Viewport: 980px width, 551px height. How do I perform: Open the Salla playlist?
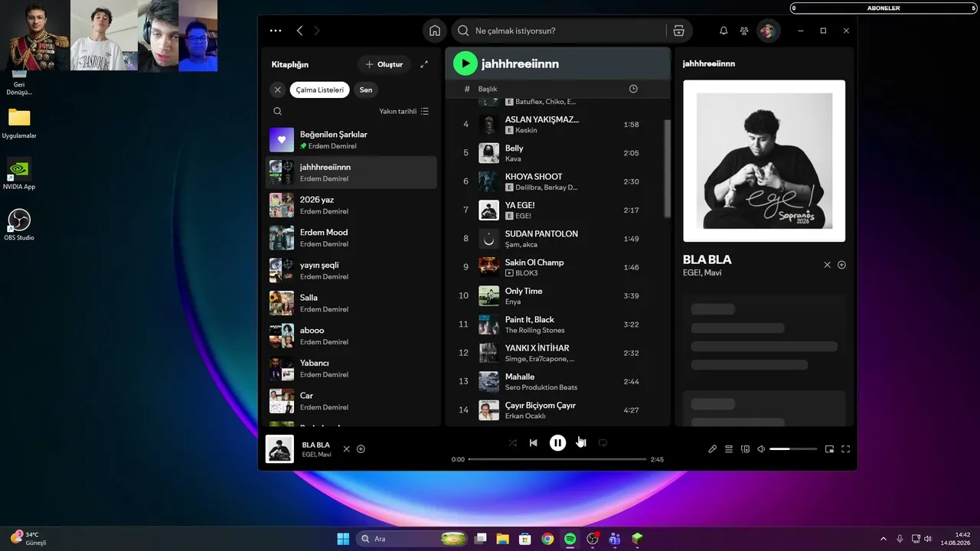click(x=351, y=303)
